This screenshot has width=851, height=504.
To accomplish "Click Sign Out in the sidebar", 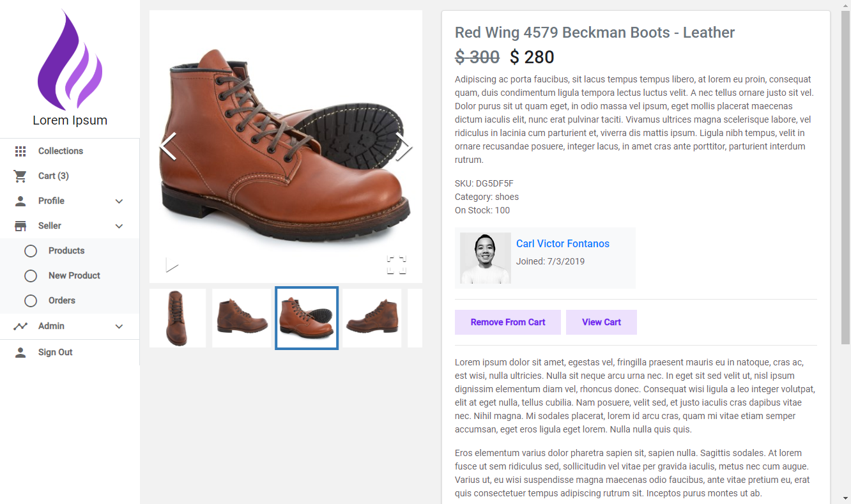I will pos(55,353).
